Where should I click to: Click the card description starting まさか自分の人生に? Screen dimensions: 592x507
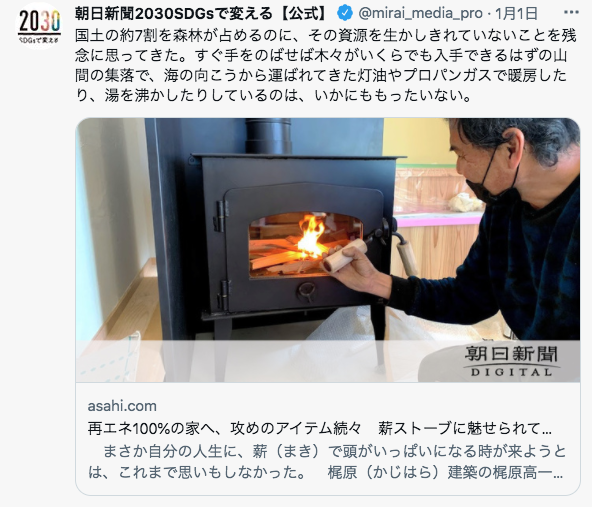click(327, 462)
